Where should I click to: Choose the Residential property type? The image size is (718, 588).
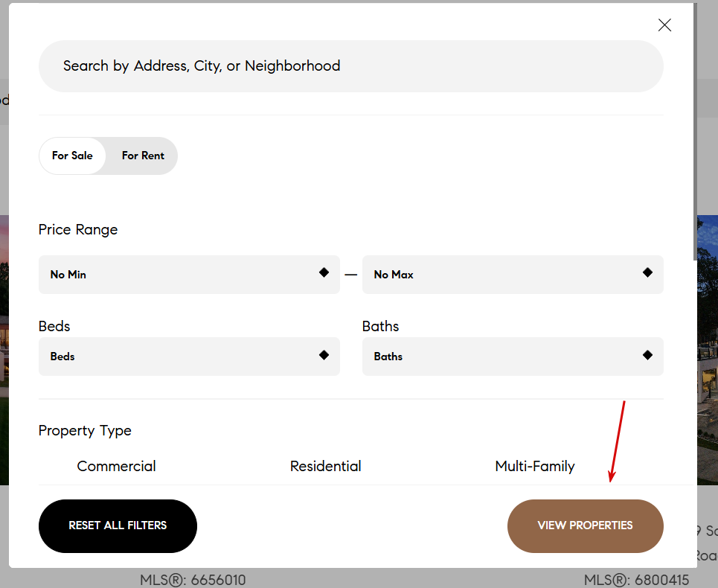326,466
